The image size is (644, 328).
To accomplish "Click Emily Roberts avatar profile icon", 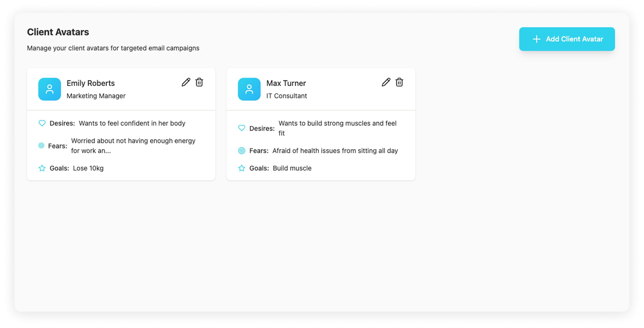I will tap(50, 89).
